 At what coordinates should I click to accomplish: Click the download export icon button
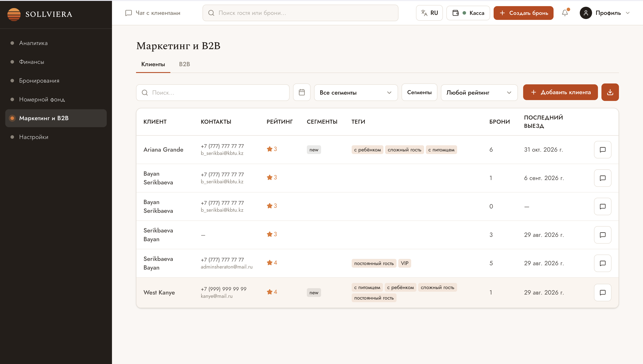(610, 92)
